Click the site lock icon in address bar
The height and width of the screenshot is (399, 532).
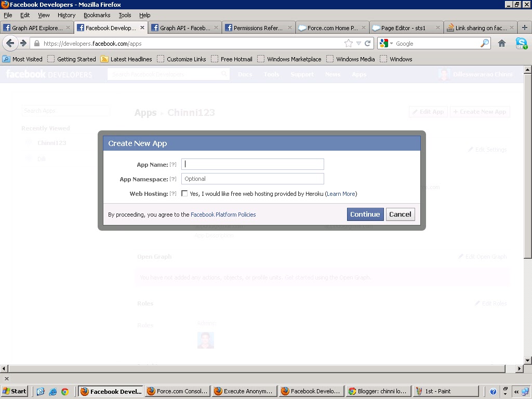pyautogui.click(x=37, y=44)
